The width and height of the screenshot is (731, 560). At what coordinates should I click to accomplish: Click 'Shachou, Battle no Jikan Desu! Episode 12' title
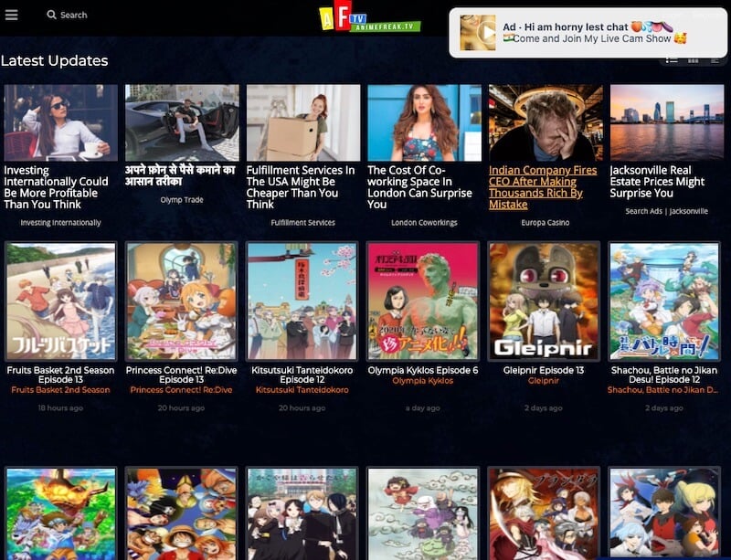coord(664,375)
